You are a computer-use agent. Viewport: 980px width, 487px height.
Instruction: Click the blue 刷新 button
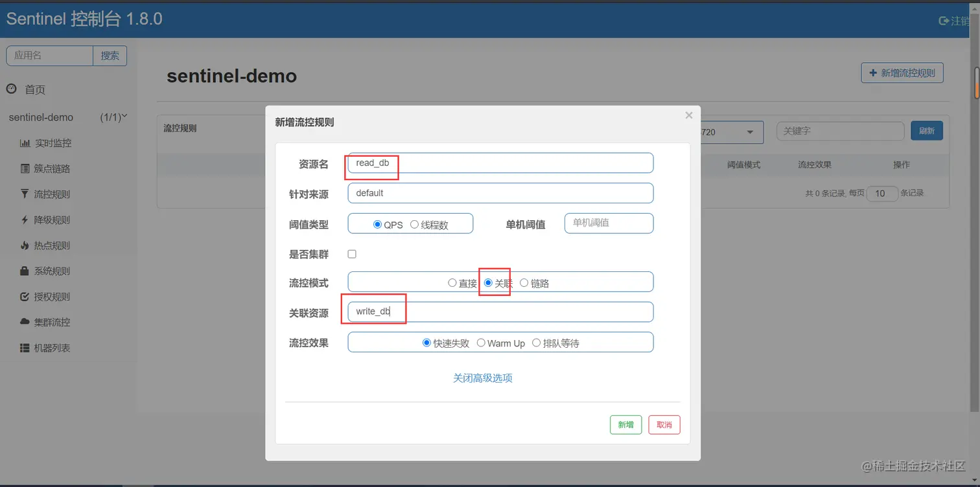click(x=927, y=131)
